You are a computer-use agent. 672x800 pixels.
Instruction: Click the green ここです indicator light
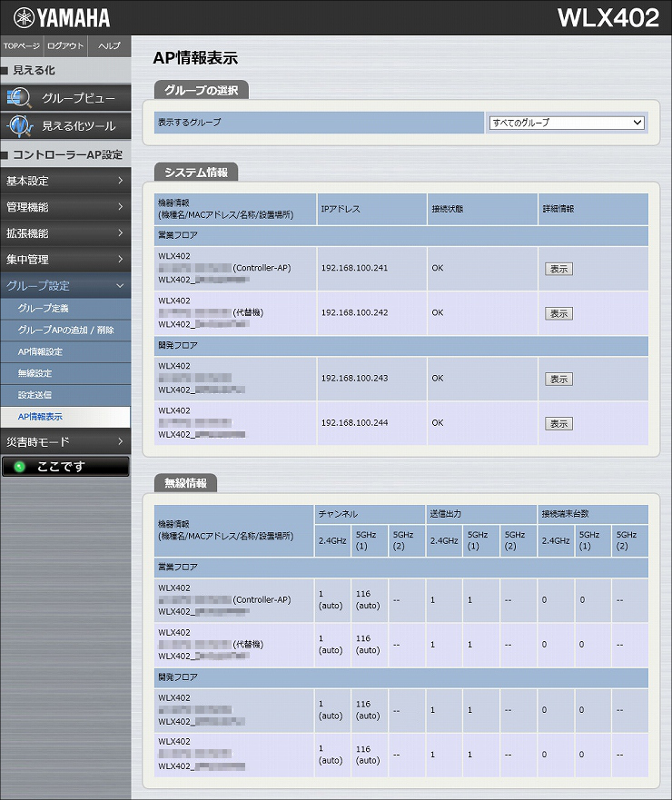pyautogui.click(x=19, y=467)
